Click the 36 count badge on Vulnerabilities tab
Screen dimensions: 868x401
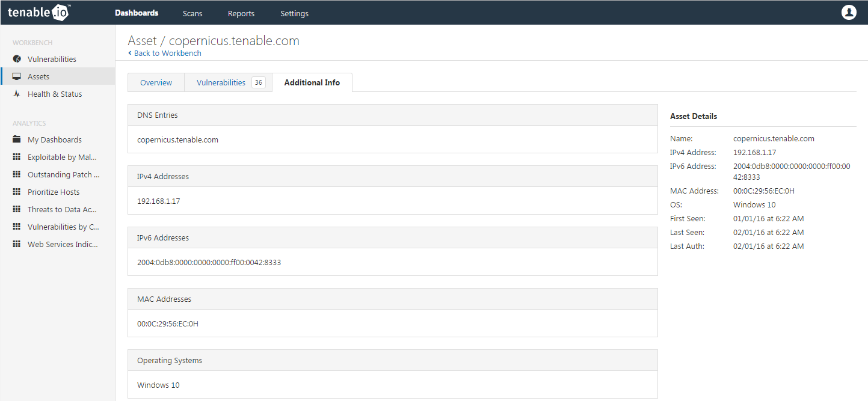coord(258,82)
